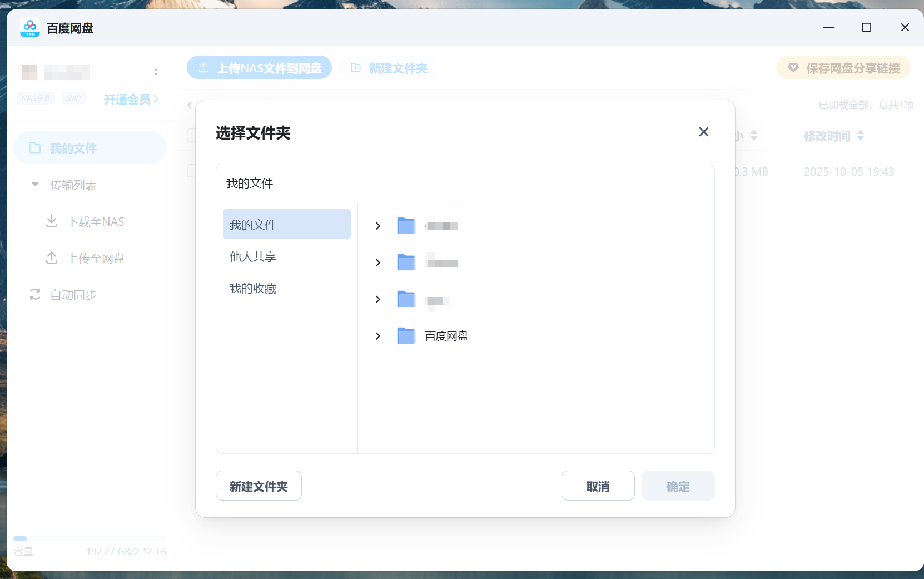
Task: Click the user avatar in the sidebar
Action: tap(28, 71)
